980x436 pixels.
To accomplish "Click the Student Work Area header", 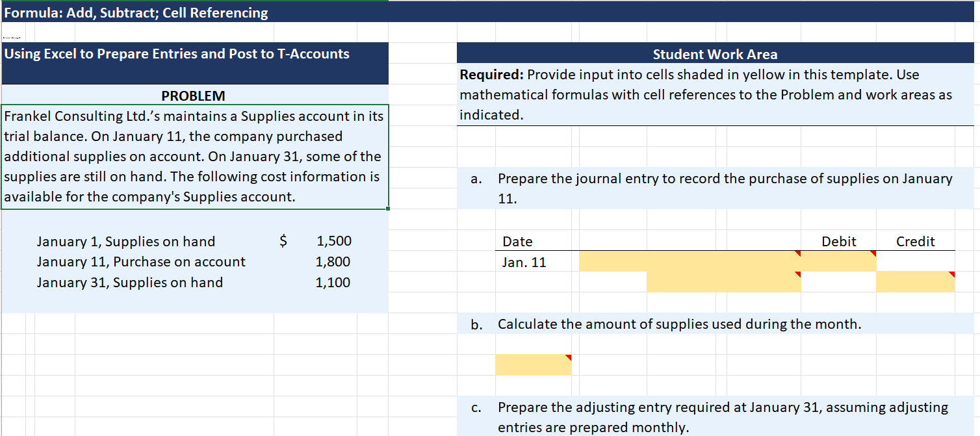I will pos(715,54).
